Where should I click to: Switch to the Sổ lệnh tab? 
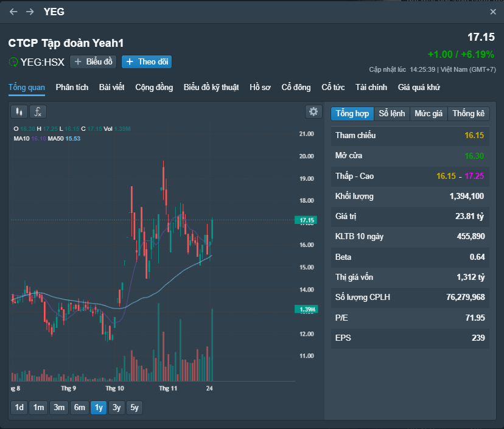point(392,114)
